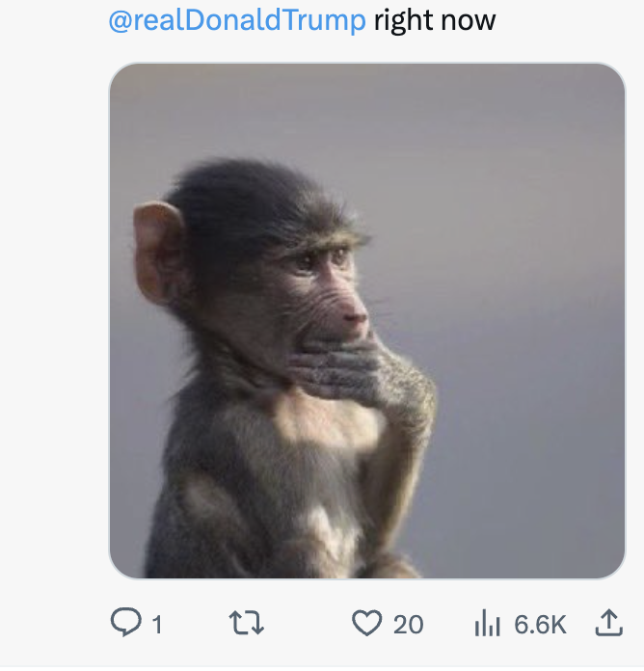The height and width of the screenshot is (671, 644).
Task: Click the gray background of the photo
Action: click(521, 241)
